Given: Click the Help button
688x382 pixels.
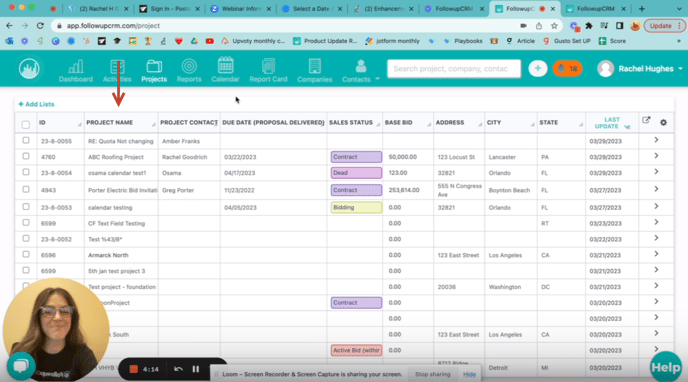Looking at the screenshot, I should tap(666, 367).
